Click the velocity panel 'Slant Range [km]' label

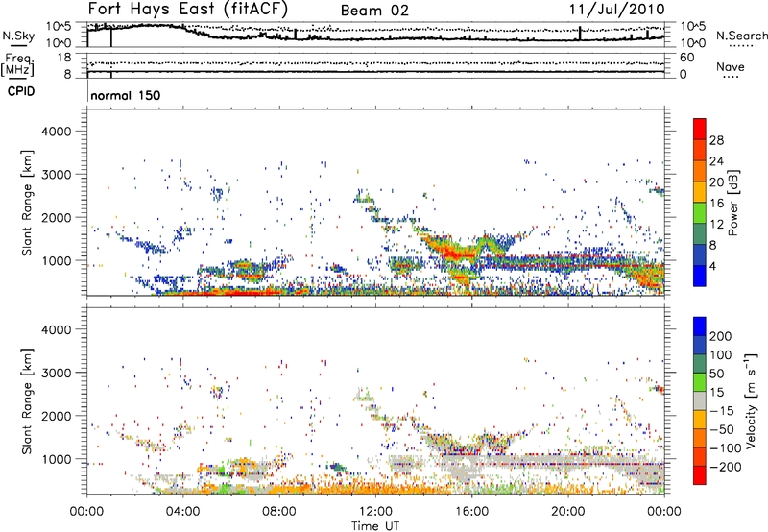(27, 401)
